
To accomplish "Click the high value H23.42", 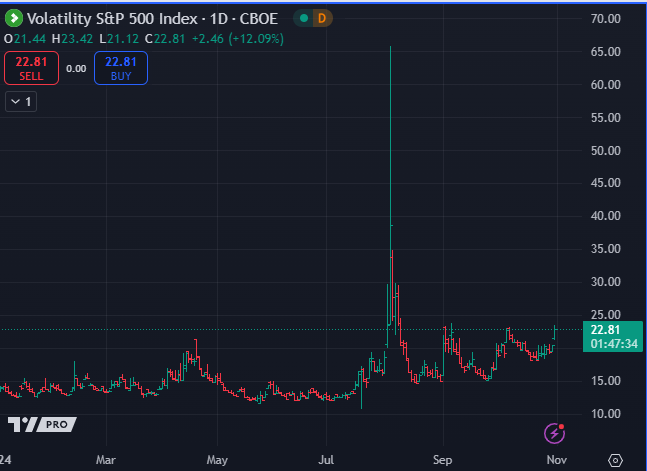I will [x=72, y=39].
